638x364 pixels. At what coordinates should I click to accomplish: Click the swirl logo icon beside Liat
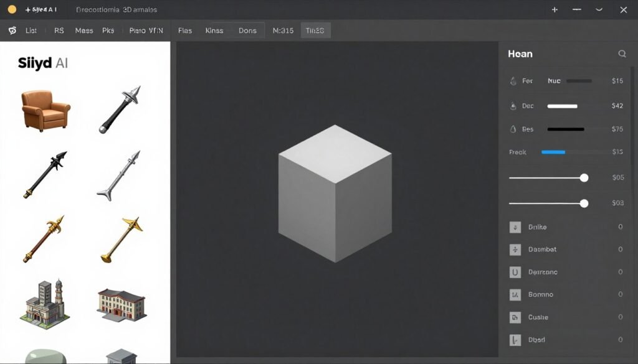12,30
